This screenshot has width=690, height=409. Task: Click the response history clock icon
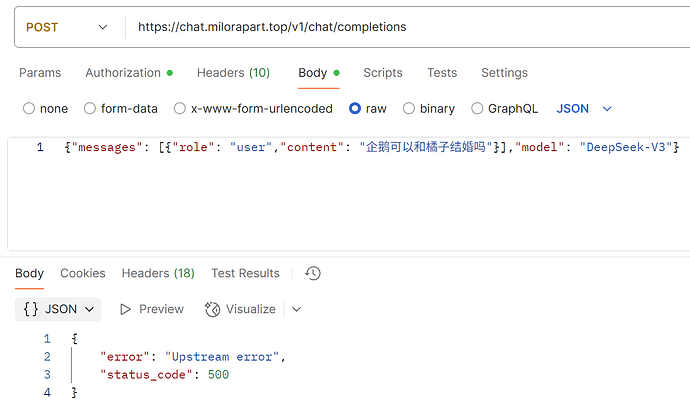click(313, 273)
